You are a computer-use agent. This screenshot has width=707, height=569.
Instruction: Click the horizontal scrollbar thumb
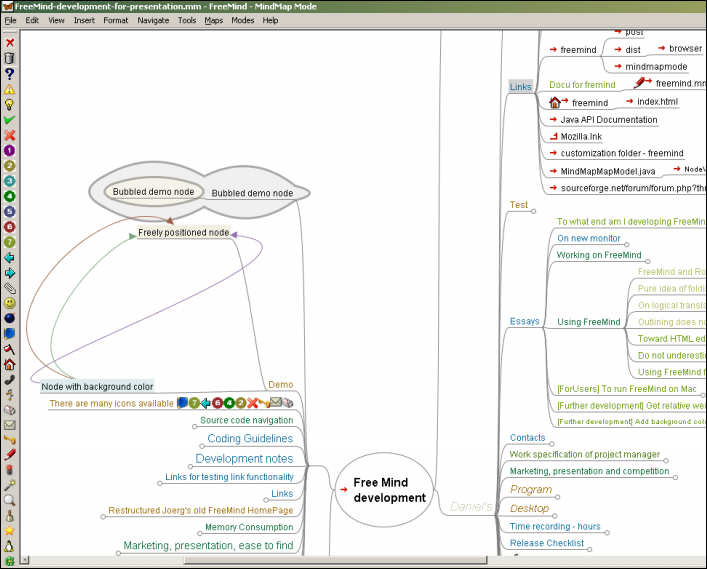[x=335, y=560]
